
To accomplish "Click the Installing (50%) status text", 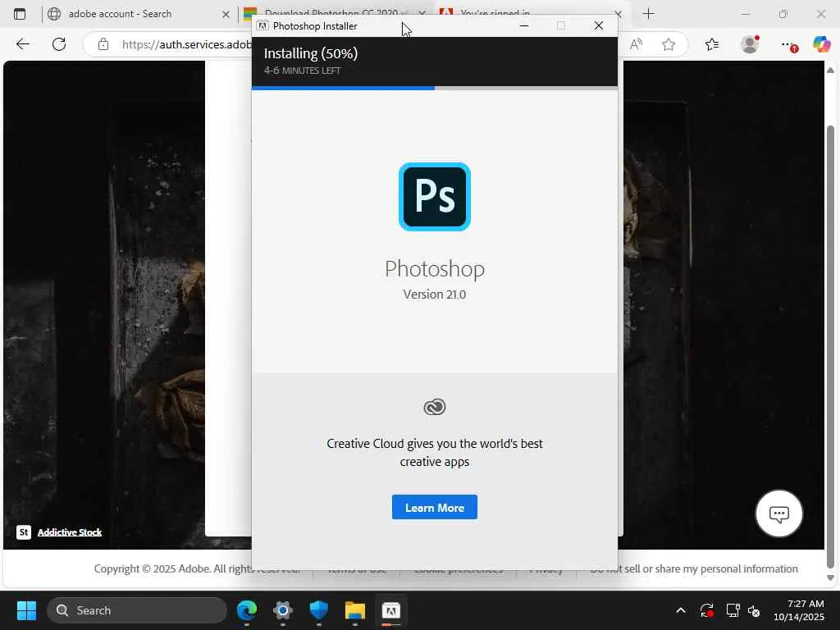I will pyautogui.click(x=311, y=53).
